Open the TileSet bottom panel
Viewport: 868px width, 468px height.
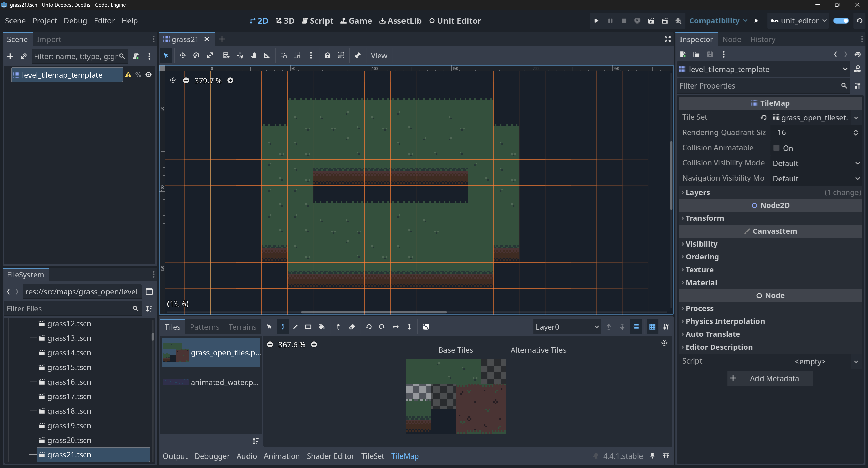[373, 456]
